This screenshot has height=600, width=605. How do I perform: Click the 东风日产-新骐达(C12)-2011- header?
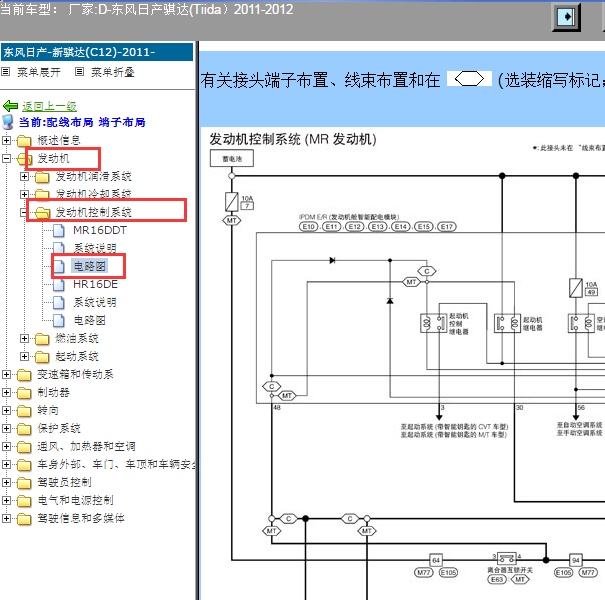97,52
